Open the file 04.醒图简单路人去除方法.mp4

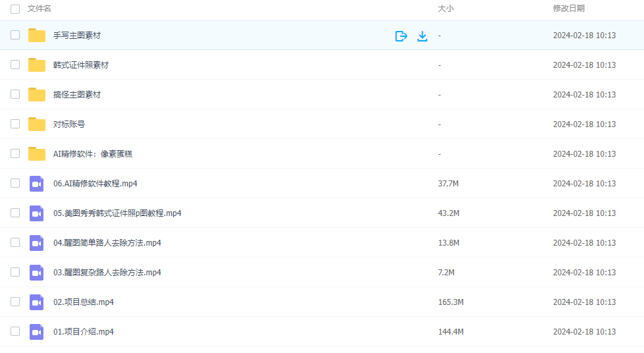coord(107,243)
